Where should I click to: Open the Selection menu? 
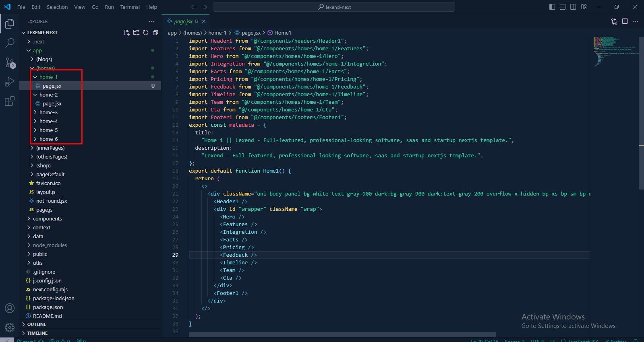(x=57, y=7)
